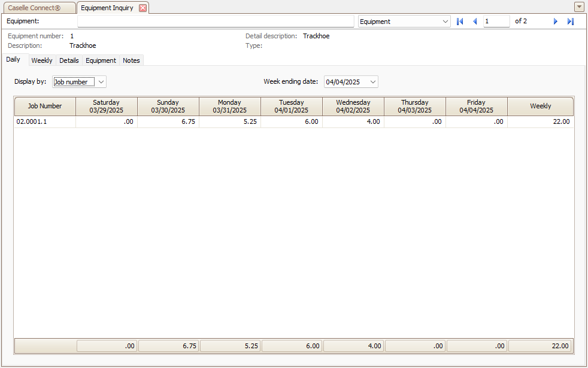Expand the Equipment search type dropdown
The image size is (588, 368).
pos(445,22)
